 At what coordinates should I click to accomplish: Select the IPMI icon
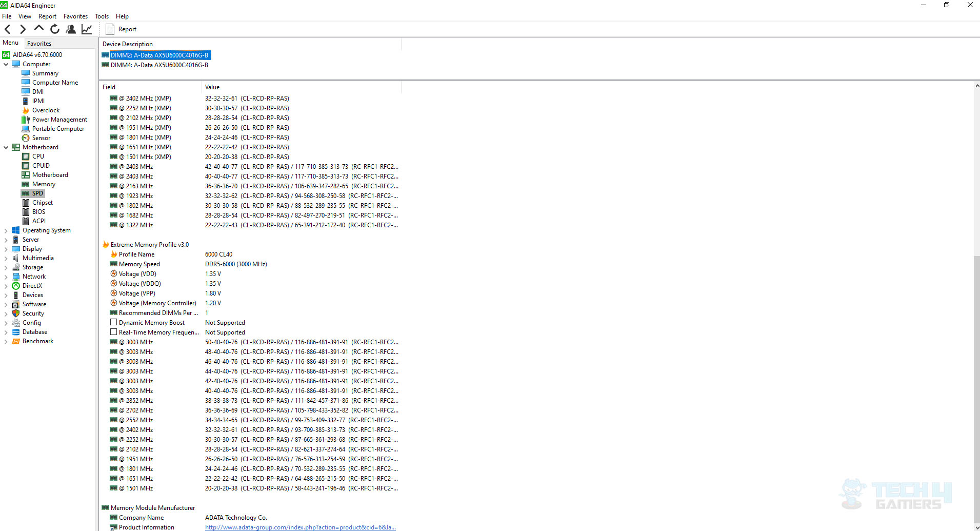[x=26, y=101]
